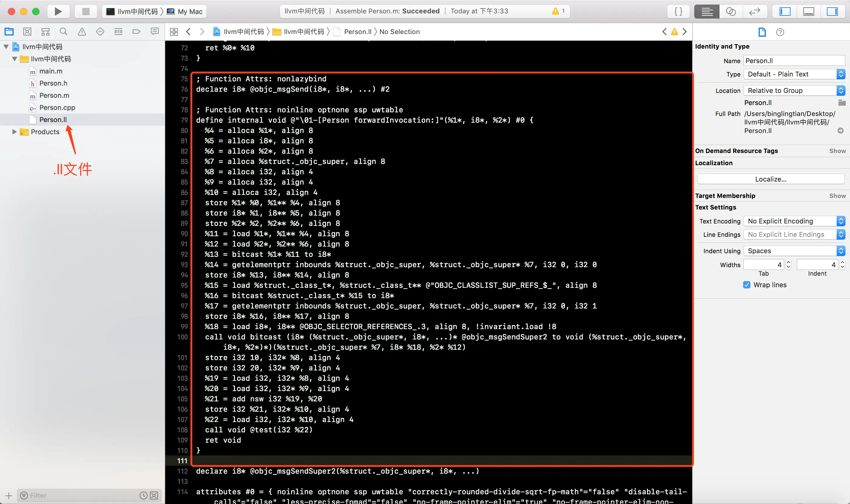The width and height of the screenshot is (850, 504).
Task: Open the Issue navigator warning triangle icon
Action: click(x=82, y=32)
